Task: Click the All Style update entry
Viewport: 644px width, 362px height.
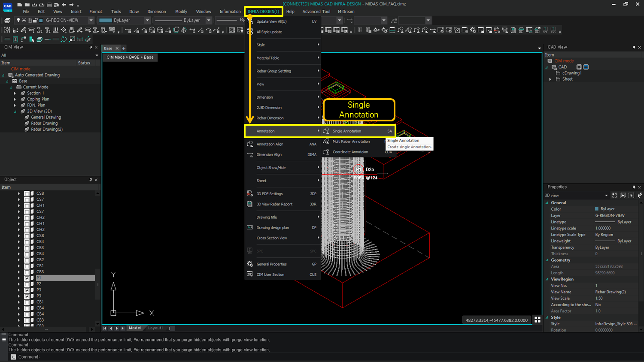Action: point(270,32)
